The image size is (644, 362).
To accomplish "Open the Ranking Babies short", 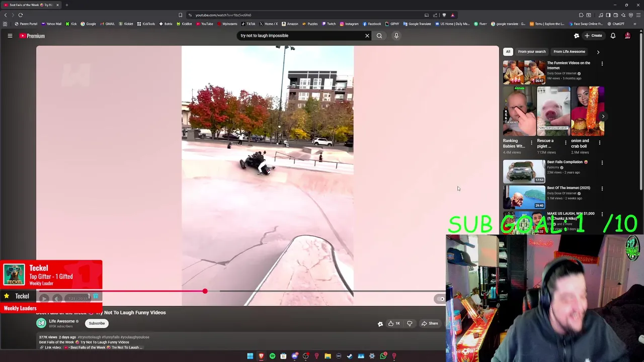I will 519,111.
